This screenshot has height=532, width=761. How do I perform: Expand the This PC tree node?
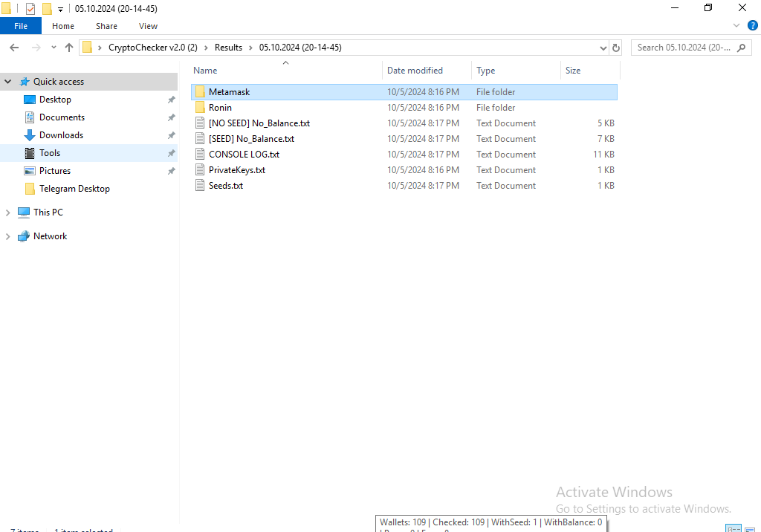(x=8, y=213)
